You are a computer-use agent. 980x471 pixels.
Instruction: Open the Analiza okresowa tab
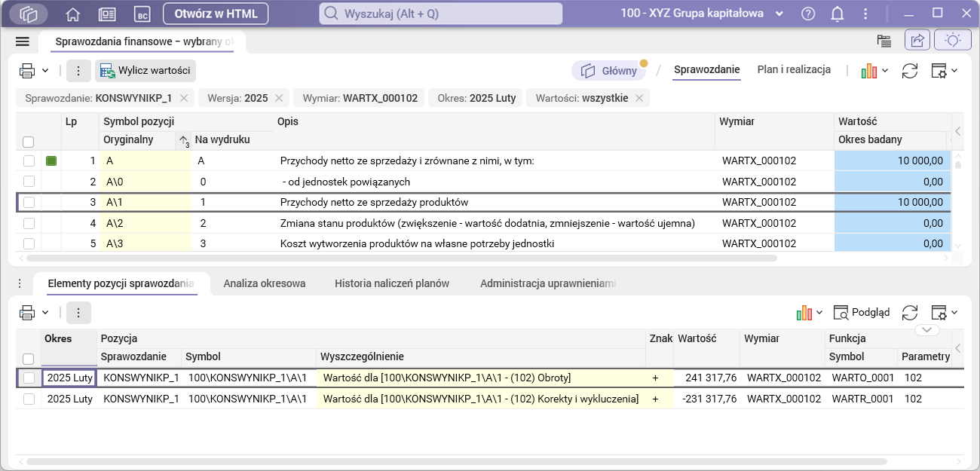[264, 283]
